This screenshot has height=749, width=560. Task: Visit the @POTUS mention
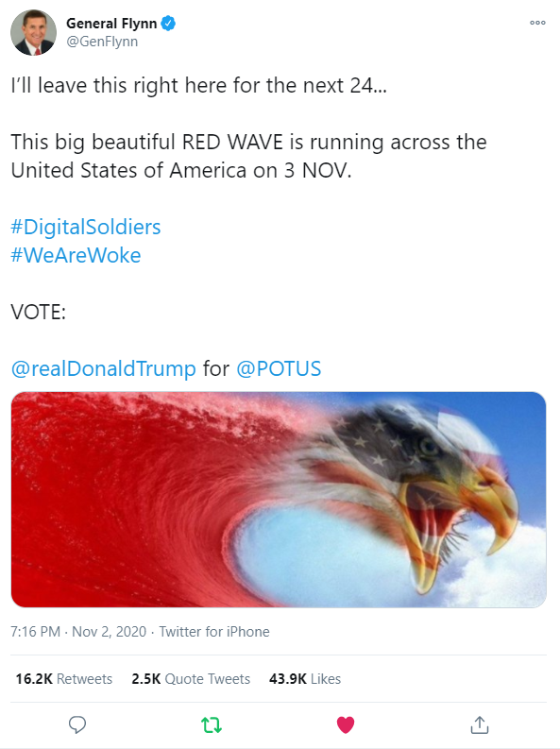pos(279,368)
